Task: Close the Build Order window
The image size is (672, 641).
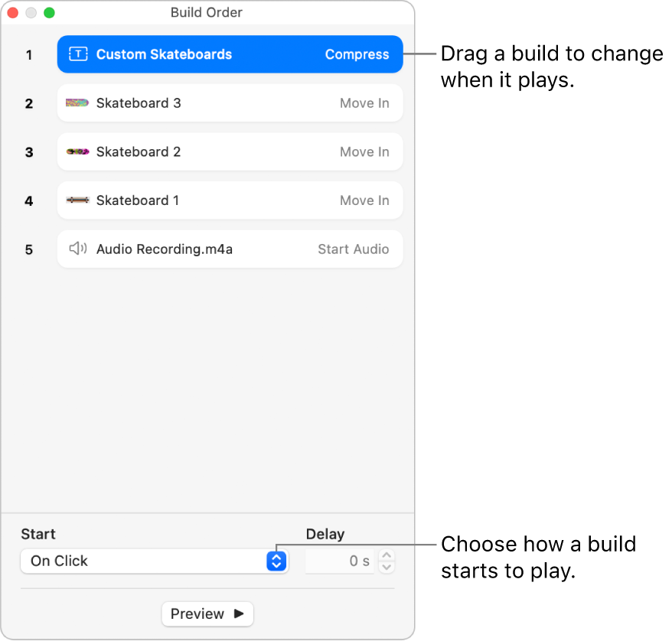Action: 13,13
